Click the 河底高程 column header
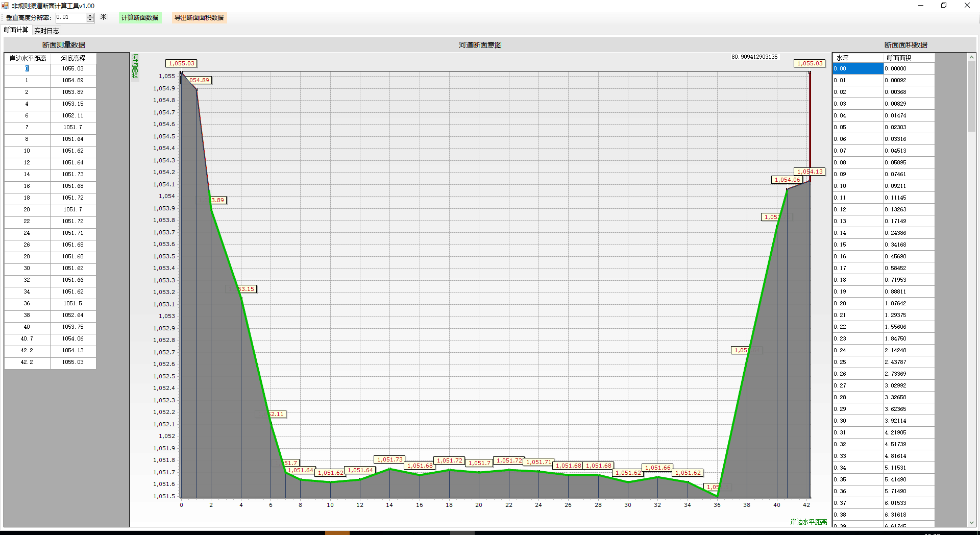Screen dimensions: 980x535 click(73, 58)
